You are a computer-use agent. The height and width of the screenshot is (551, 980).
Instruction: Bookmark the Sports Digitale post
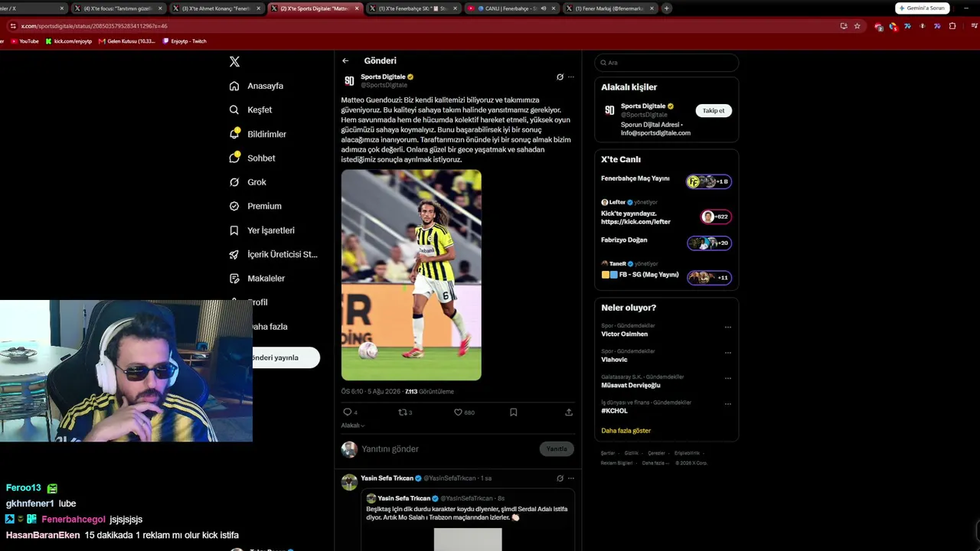tap(513, 412)
